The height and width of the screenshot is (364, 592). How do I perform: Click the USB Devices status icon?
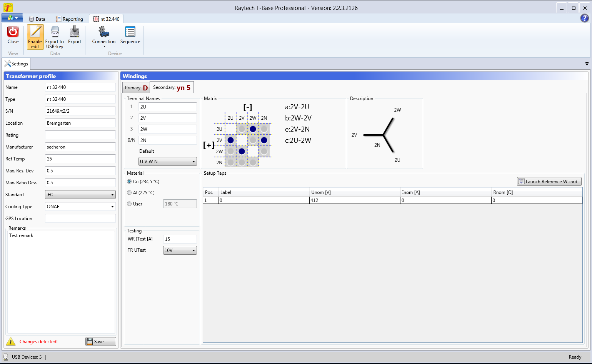click(6, 357)
